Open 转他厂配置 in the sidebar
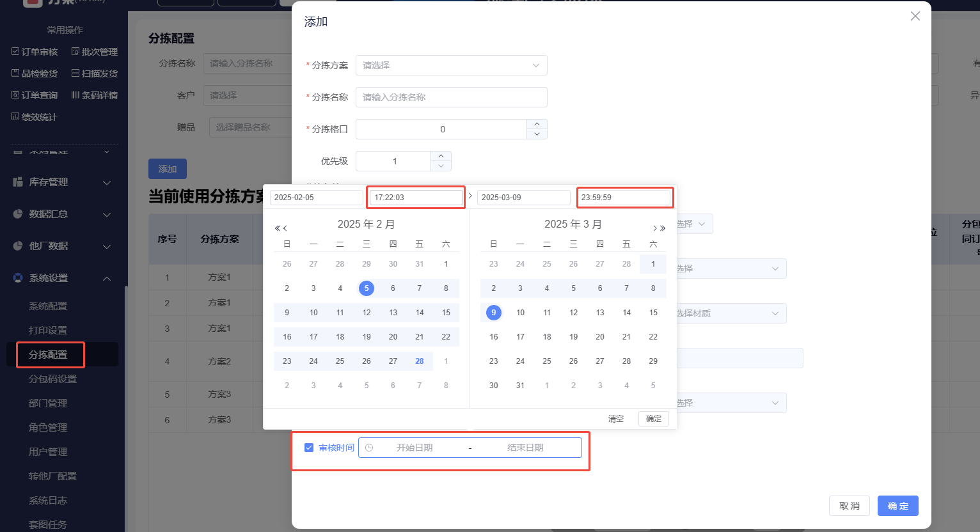The height and width of the screenshot is (532, 980). click(52, 476)
